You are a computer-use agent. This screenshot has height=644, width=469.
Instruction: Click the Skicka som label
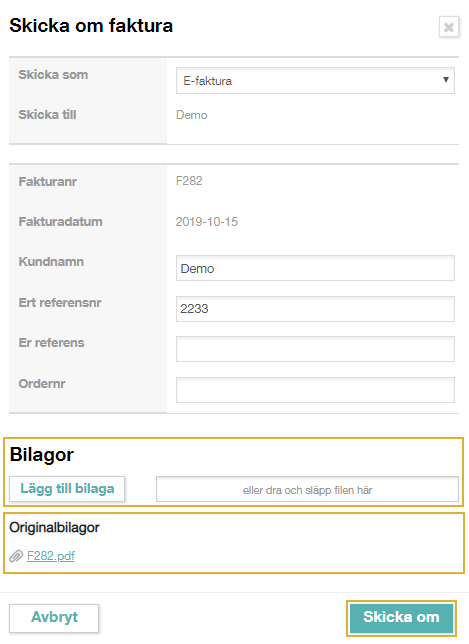(53, 75)
